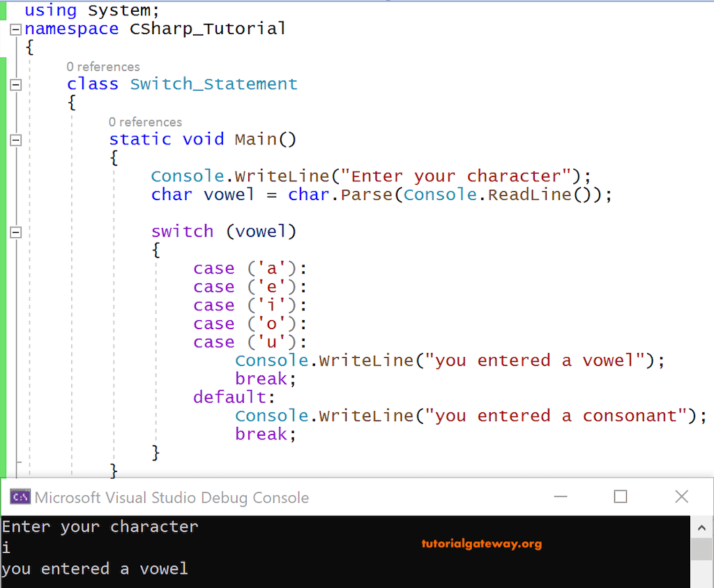Collapse the namespace CSharp_Tutorial code block
714x588 pixels.
(x=15, y=29)
